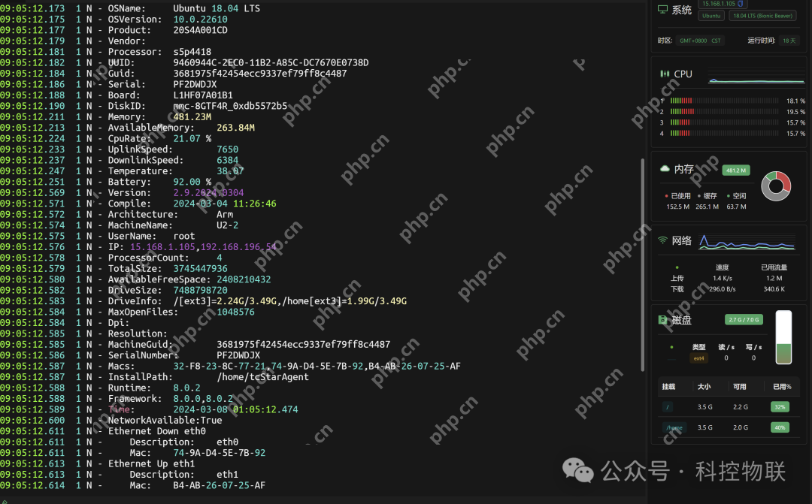Select the /home mount point entry

674,427
